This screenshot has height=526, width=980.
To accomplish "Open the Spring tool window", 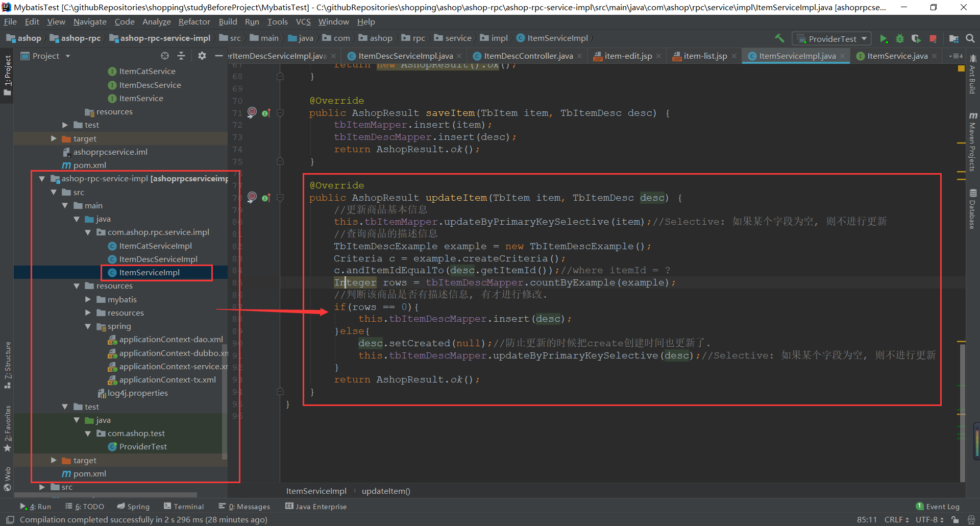I will (x=133, y=507).
